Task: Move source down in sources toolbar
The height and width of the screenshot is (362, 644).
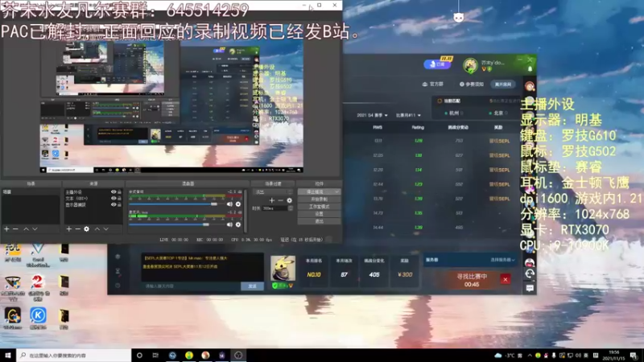Action: [x=106, y=229]
